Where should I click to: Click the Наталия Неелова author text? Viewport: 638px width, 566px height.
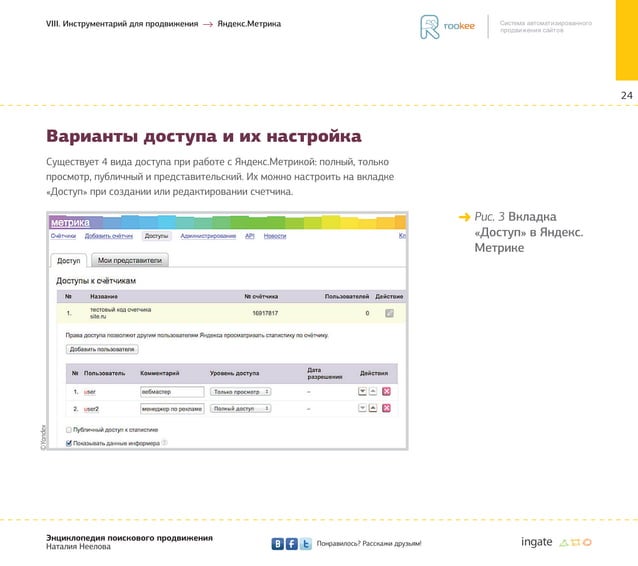click(78, 546)
